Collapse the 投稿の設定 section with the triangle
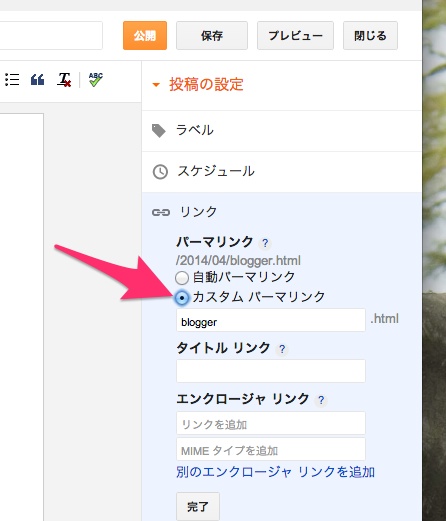This screenshot has height=521, width=446. coord(156,85)
